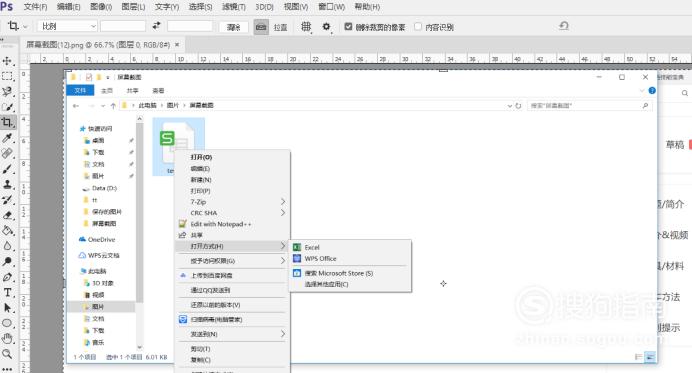The height and width of the screenshot is (373, 692).
Task: Select the Lasso tool
Action: point(7,91)
